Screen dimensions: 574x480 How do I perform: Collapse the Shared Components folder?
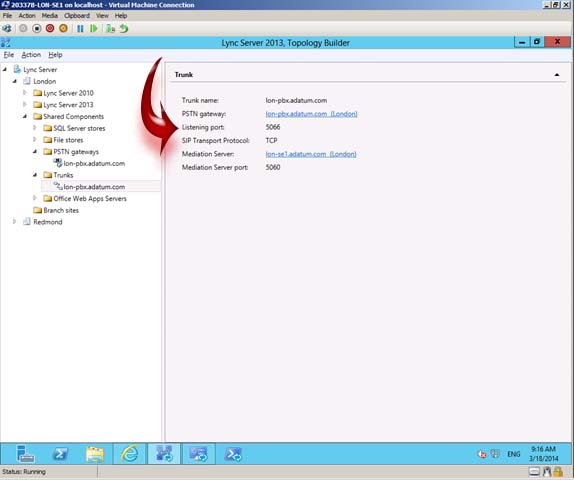[x=25, y=116]
